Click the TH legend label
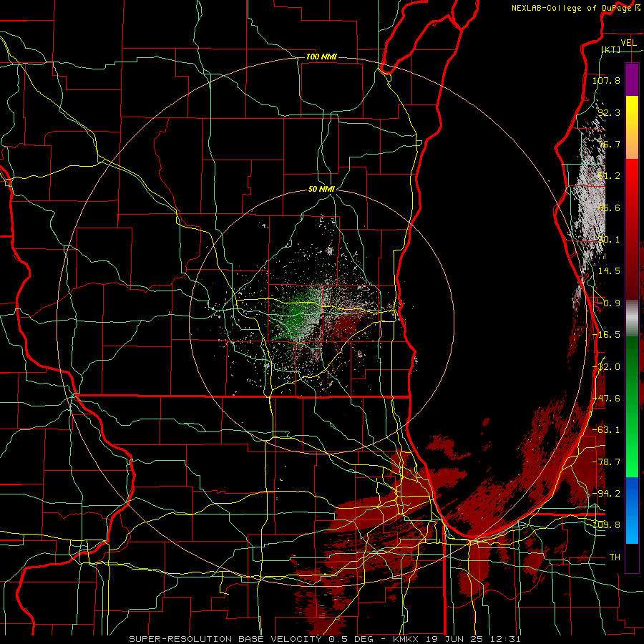Viewport: 644px width, 644px height. click(x=615, y=557)
